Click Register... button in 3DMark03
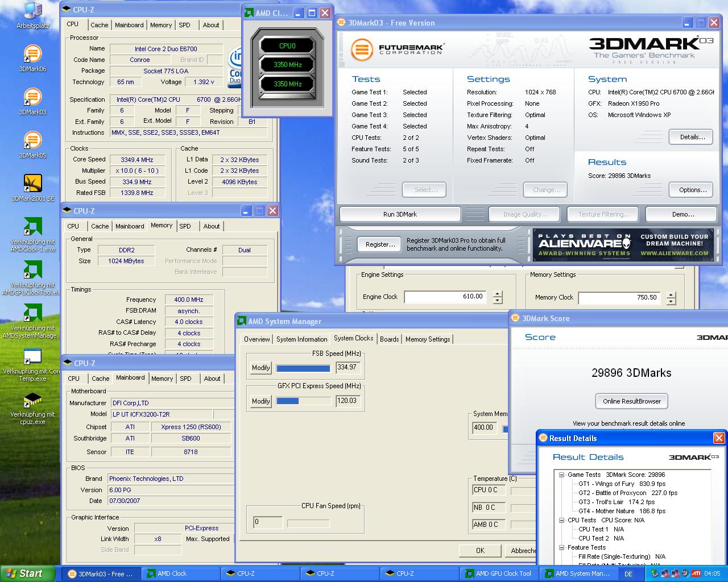 [x=380, y=244]
